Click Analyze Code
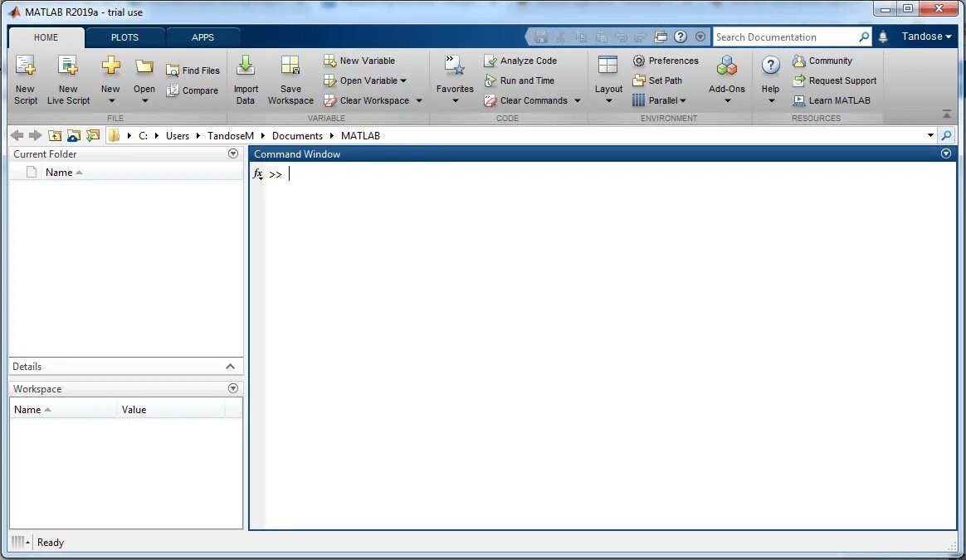Image resolution: width=966 pixels, height=560 pixels. pyautogui.click(x=520, y=61)
